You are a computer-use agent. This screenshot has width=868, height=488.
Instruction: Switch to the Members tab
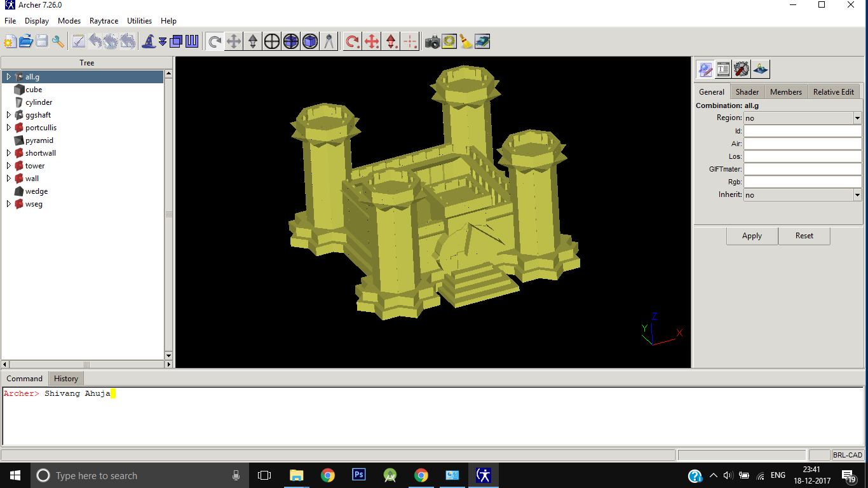786,91
